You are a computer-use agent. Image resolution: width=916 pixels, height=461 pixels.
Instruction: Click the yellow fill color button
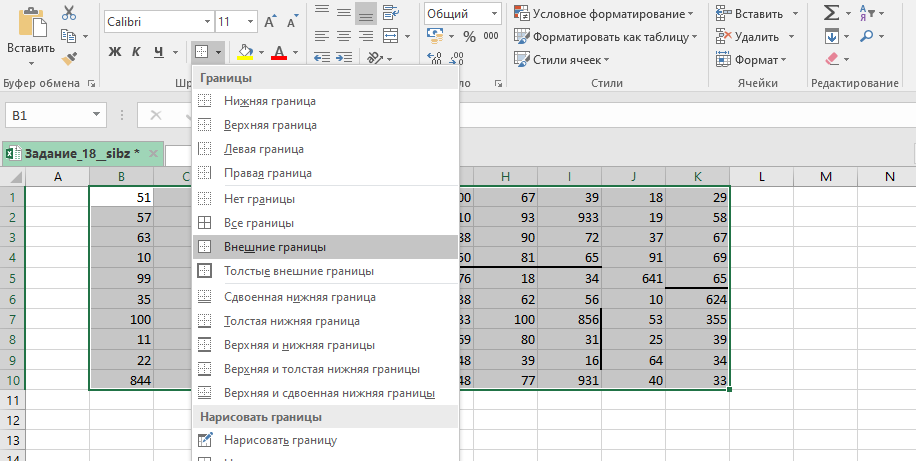(246, 51)
